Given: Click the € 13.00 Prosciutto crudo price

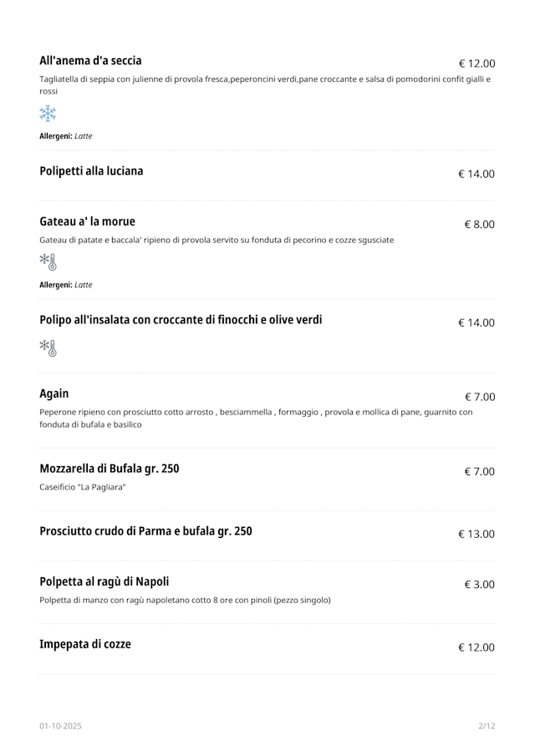Looking at the screenshot, I should click(476, 535).
